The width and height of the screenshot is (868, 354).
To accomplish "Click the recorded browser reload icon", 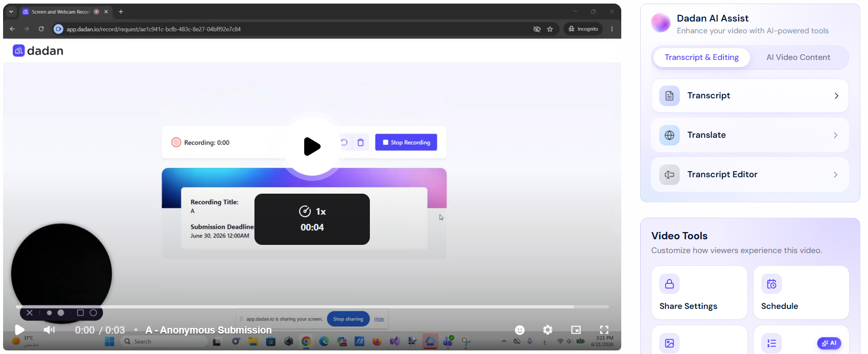I will pos(41,29).
